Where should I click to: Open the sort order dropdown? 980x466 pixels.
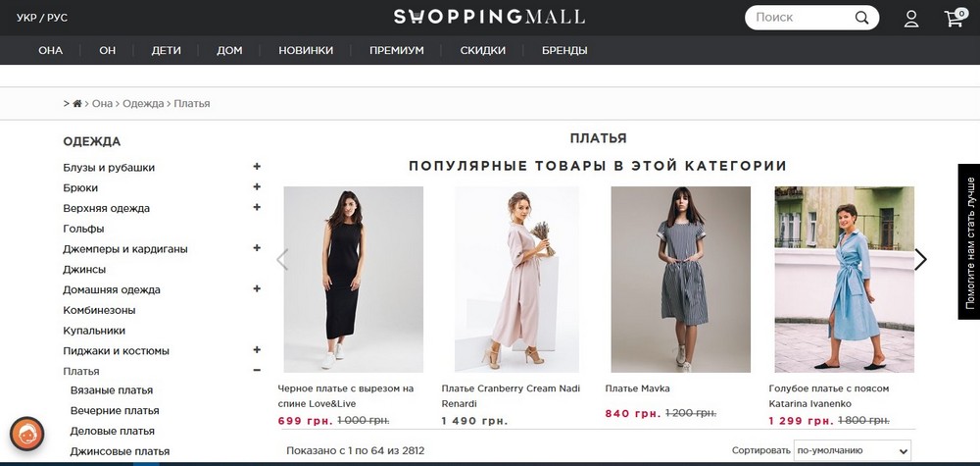coord(852,451)
